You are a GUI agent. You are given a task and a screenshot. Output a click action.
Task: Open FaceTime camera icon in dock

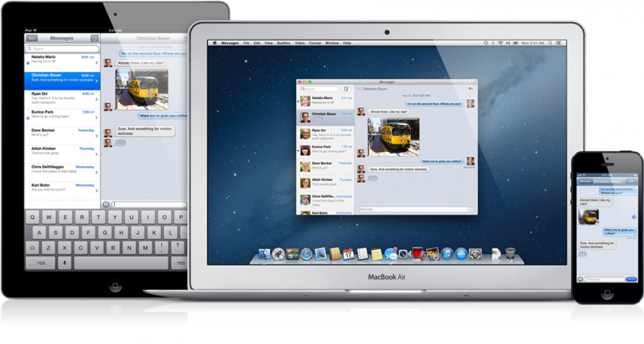(404, 254)
